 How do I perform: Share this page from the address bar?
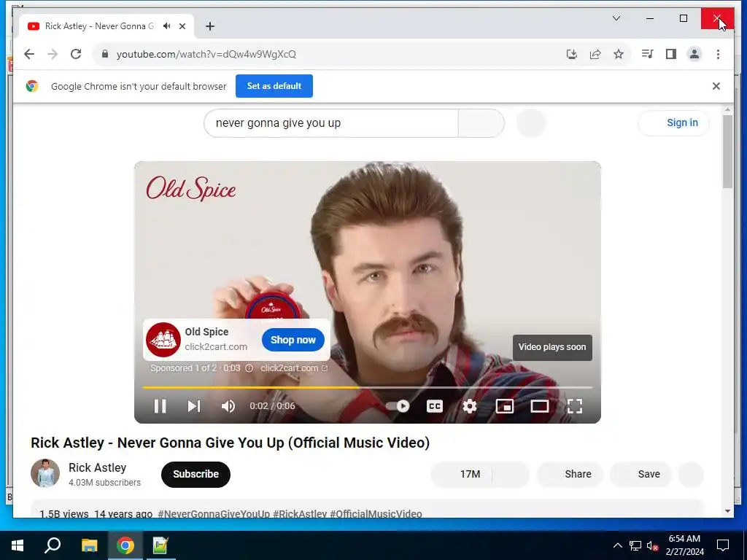(595, 54)
